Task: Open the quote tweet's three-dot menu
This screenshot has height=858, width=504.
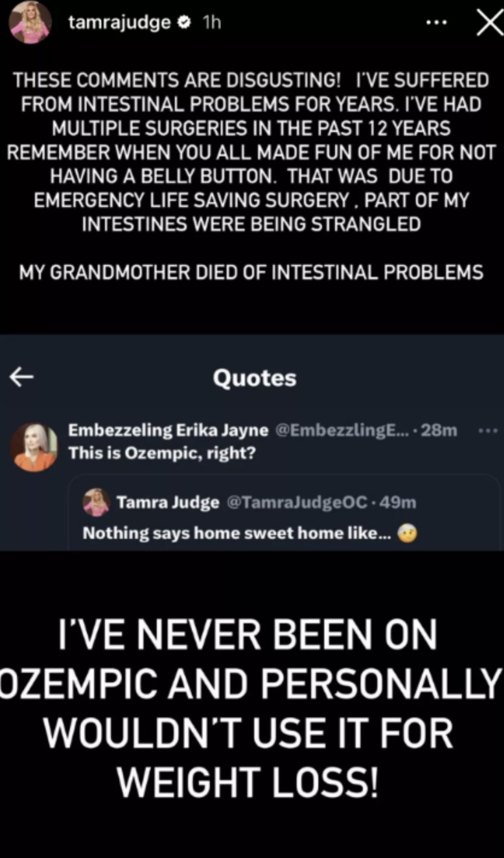Action: [x=487, y=431]
